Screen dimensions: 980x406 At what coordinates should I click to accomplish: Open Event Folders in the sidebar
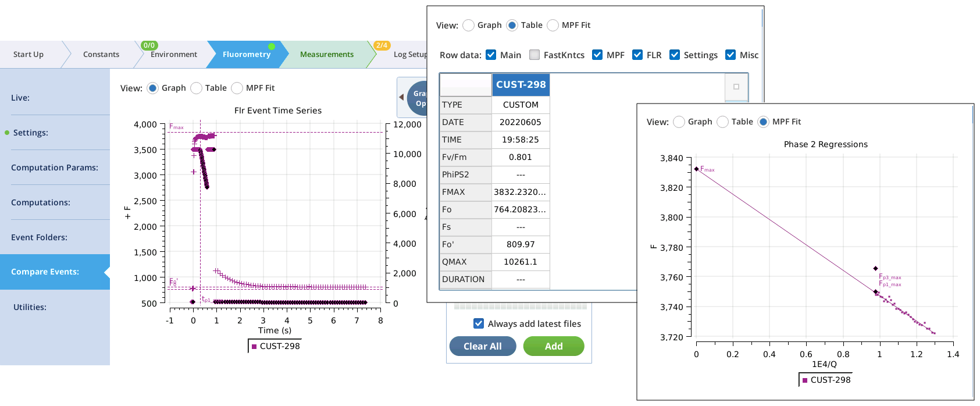[55, 237]
